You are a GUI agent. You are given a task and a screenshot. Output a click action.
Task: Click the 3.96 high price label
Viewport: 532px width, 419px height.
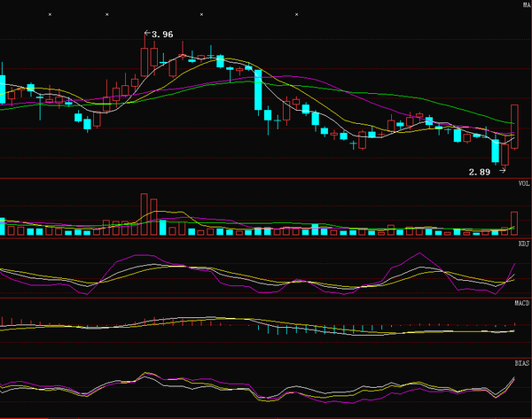tap(162, 35)
